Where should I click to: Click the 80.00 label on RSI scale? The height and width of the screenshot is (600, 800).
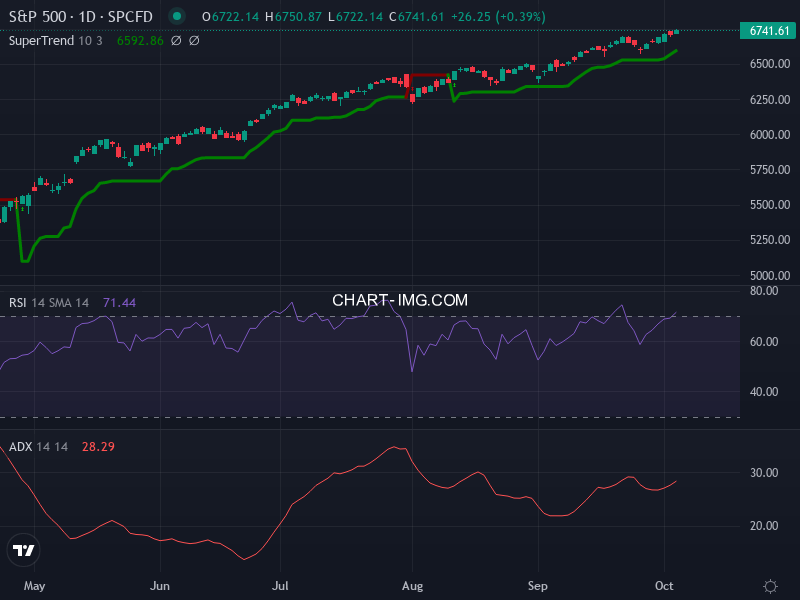pos(764,291)
